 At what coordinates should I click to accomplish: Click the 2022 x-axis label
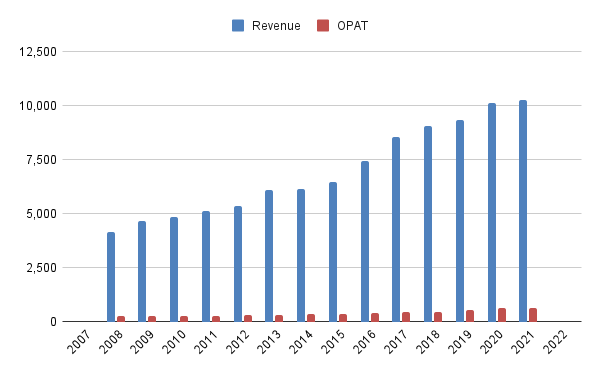556,342
